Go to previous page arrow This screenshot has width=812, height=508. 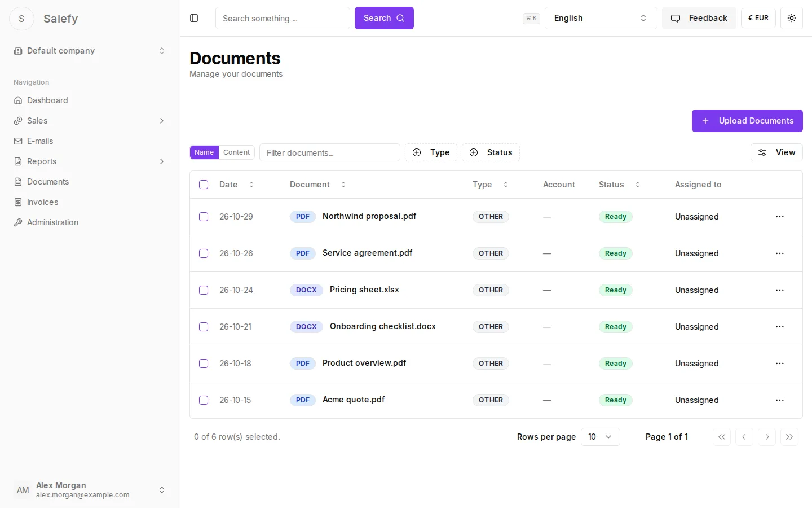(744, 437)
